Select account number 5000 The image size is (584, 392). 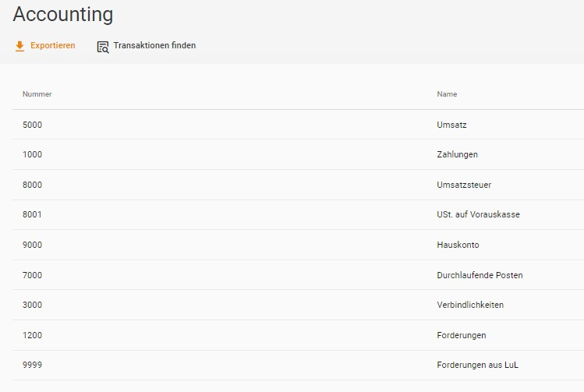pyautogui.click(x=33, y=125)
